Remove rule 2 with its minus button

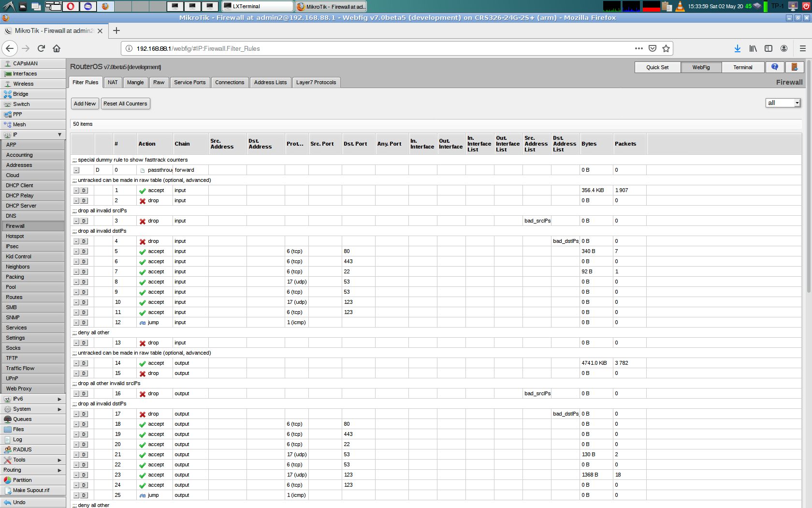[76, 201]
